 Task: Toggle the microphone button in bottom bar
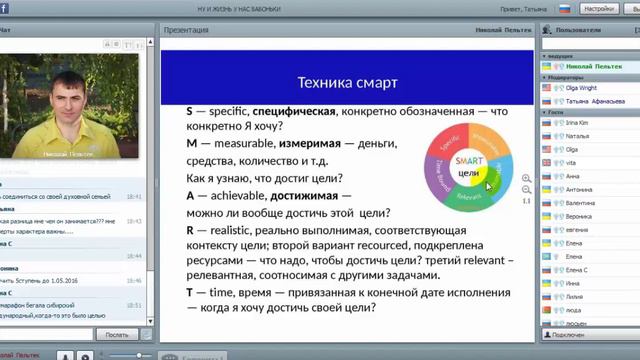pyautogui.click(x=65, y=356)
